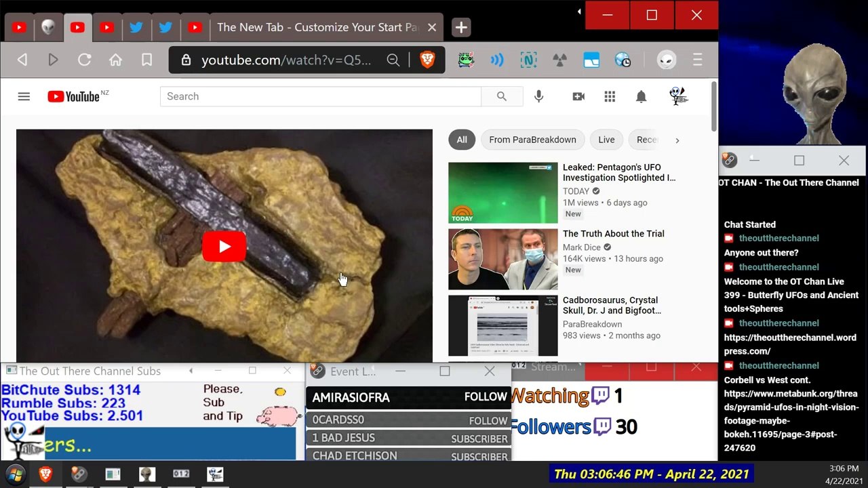
Task: Open Brave browser from the taskbar
Action: point(45,474)
